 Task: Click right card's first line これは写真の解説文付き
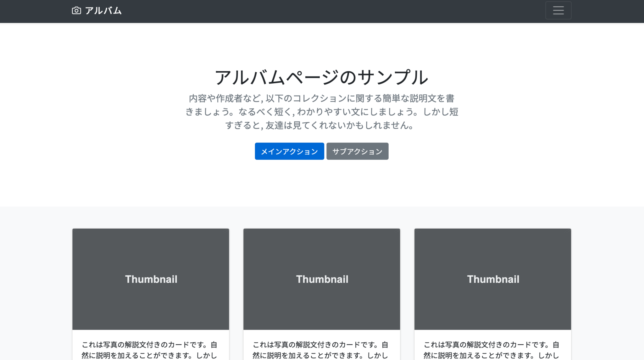click(491, 345)
